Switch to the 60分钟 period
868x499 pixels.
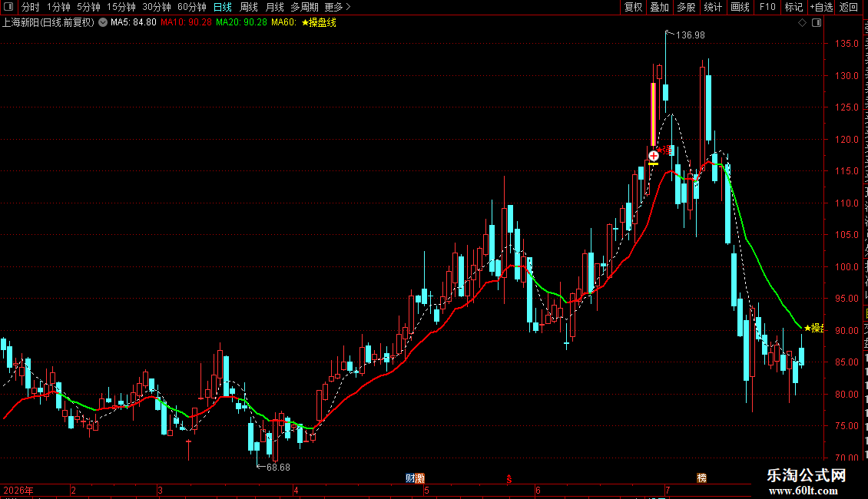click(x=191, y=7)
